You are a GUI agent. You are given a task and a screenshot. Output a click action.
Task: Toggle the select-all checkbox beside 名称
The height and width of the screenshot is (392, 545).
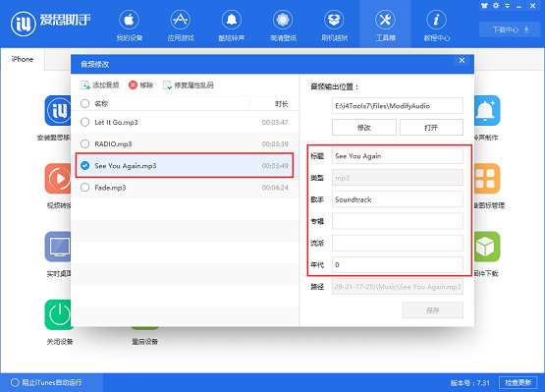[84, 104]
